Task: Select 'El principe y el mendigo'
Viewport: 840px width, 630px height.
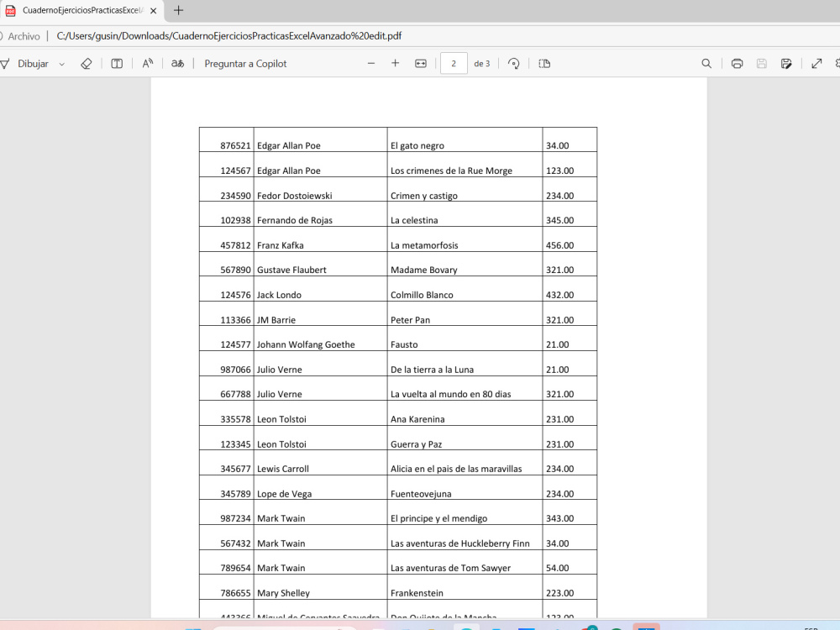Action: (438, 518)
